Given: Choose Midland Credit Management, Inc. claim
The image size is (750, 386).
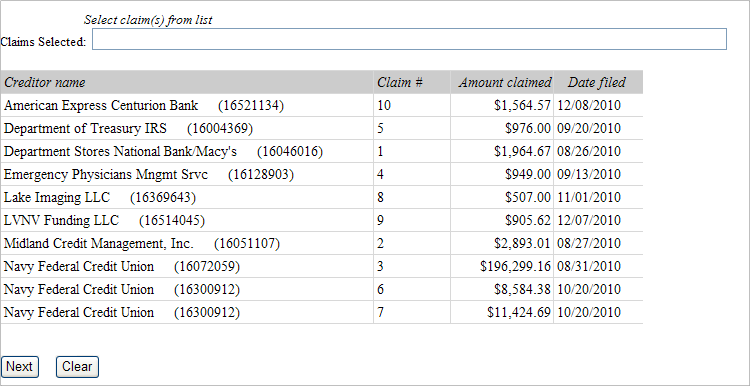Looking at the screenshot, I should click(321, 243).
